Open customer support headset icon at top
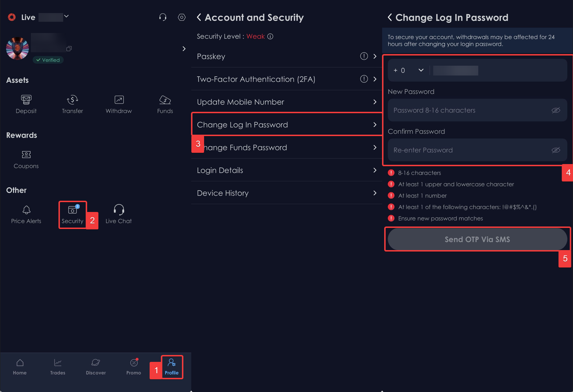This screenshot has width=573, height=392. click(163, 17)
